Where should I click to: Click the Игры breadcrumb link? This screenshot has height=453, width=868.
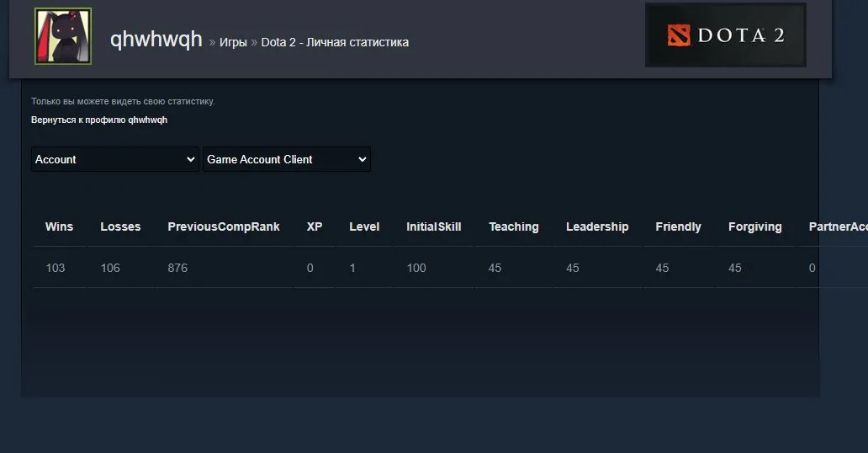click(233, 42)
